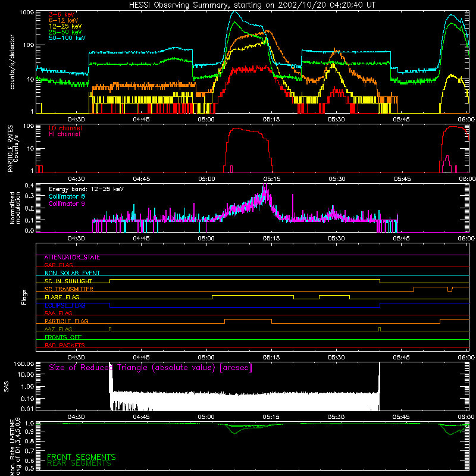Viewport: 476px width, 476px height.
Task: Select the REAR SEGMENTS legend label
Action: click(79, 464)
